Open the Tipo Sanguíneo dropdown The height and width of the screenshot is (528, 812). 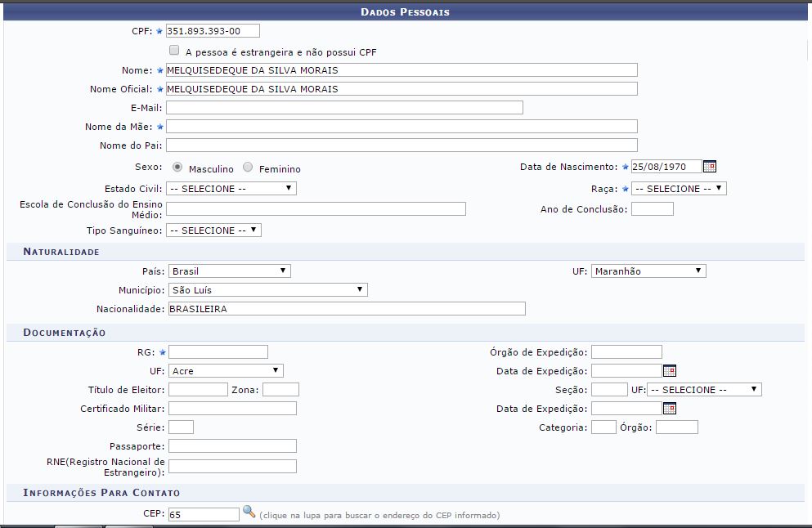[x=213, y=230]
